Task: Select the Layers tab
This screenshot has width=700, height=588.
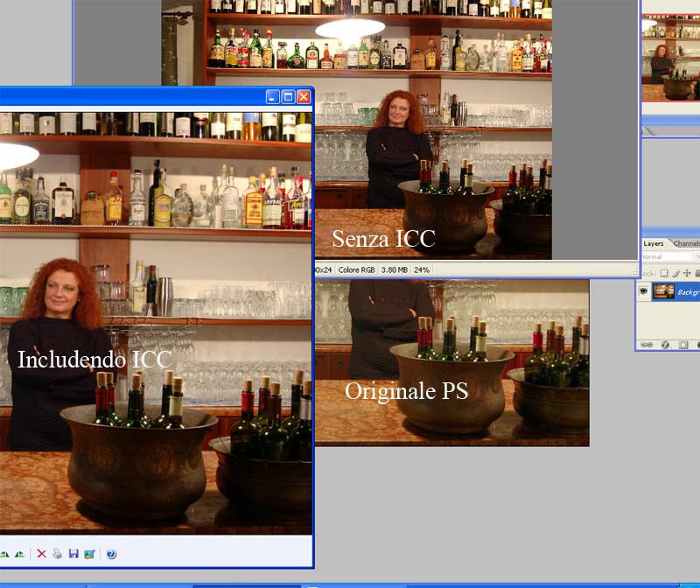Action: (654, 243)
